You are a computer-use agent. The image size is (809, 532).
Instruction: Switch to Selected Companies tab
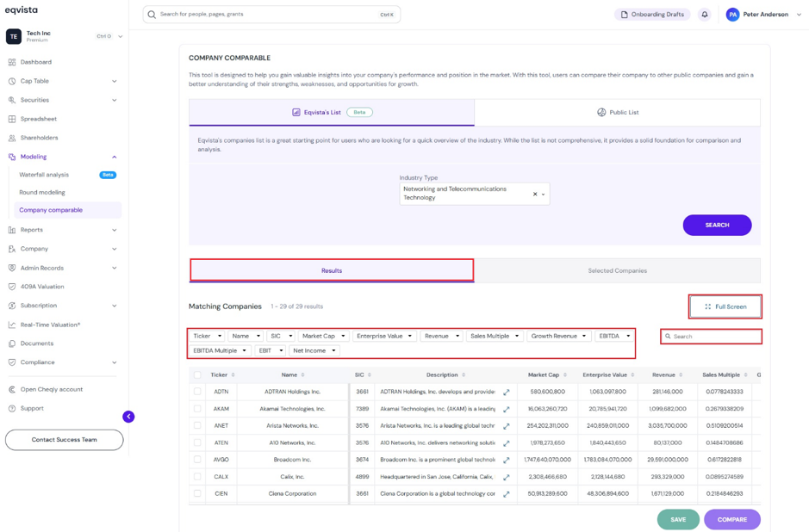coord(617,270)
